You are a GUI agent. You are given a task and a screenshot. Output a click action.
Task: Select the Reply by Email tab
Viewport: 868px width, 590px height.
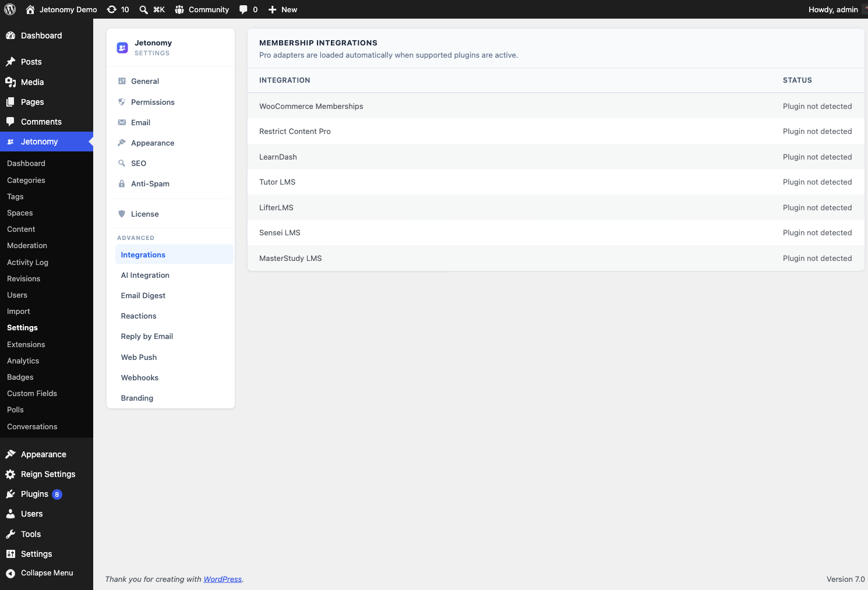(174, 336)
